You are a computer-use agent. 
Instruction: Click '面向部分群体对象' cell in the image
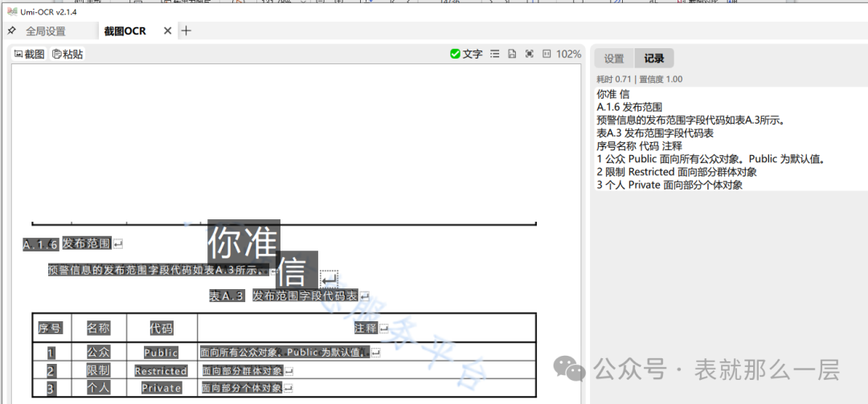pos(242,371)
